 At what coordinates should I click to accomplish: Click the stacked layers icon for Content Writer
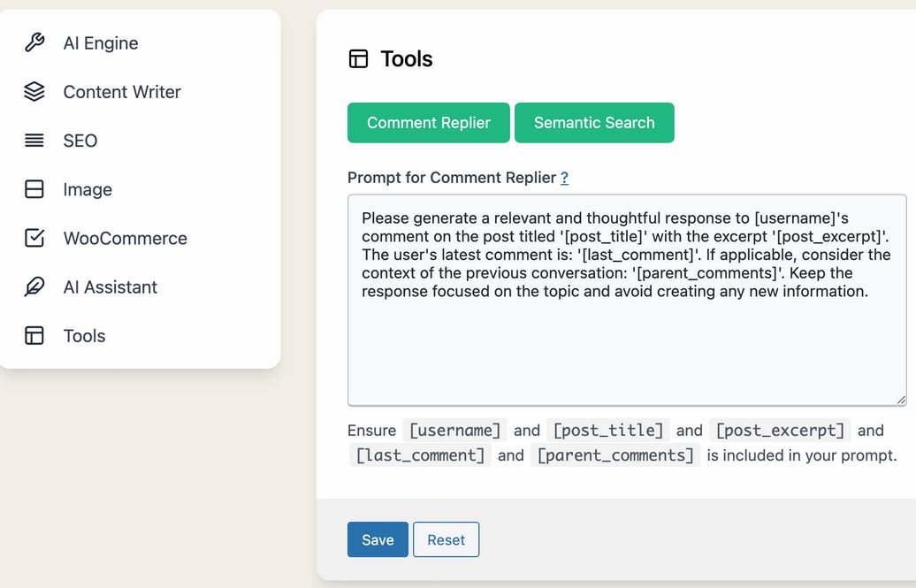[34, 92]
